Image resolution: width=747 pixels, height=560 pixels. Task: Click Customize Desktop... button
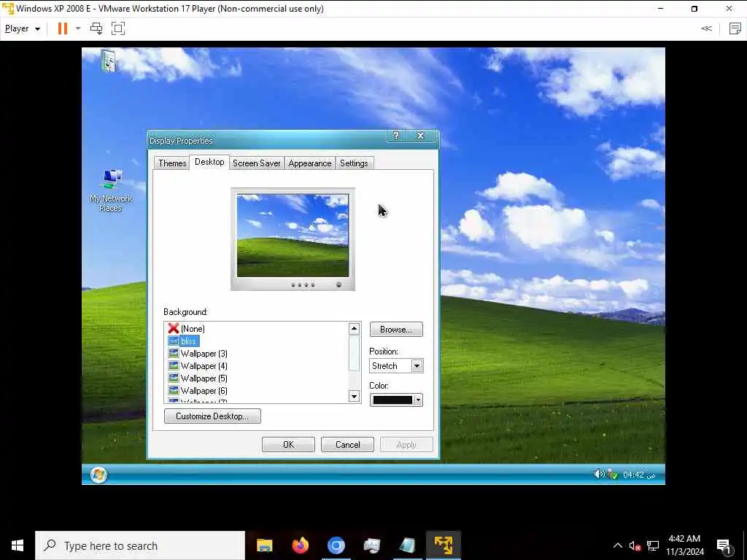click(212, 416)
